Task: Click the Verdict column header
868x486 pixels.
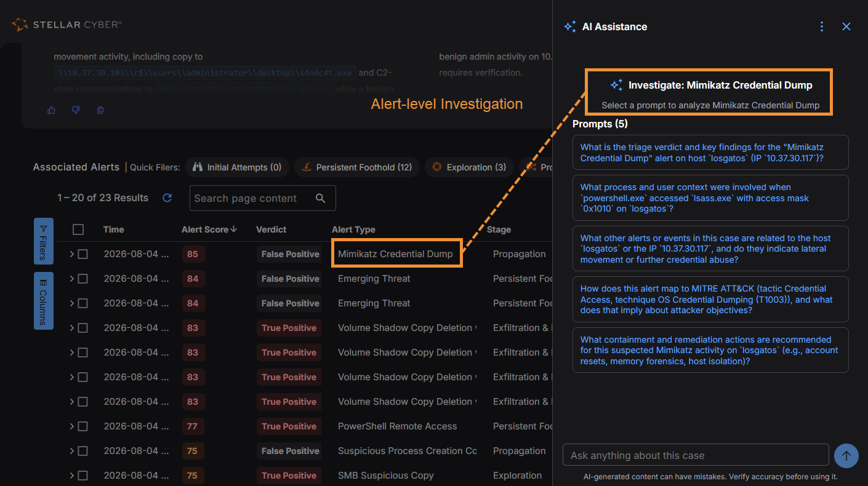Action: pos(271,229)
